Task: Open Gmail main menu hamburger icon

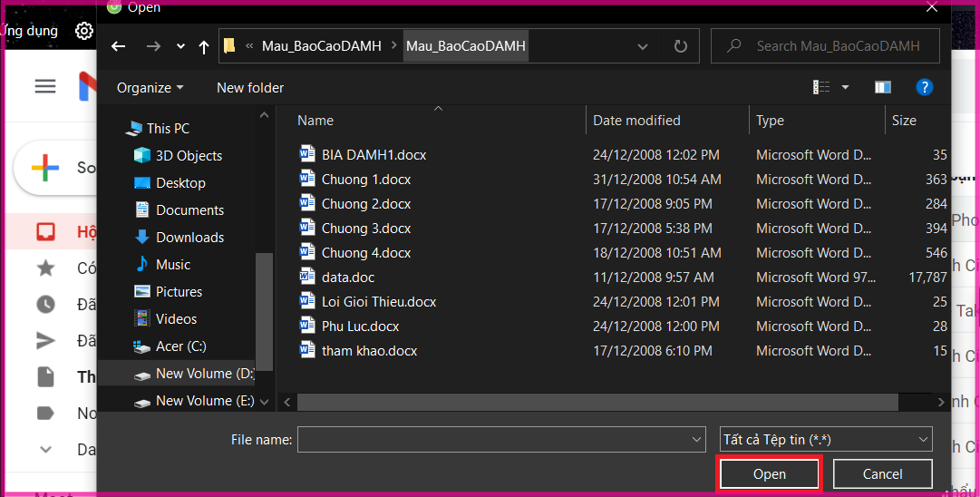Action: [45, 85]
